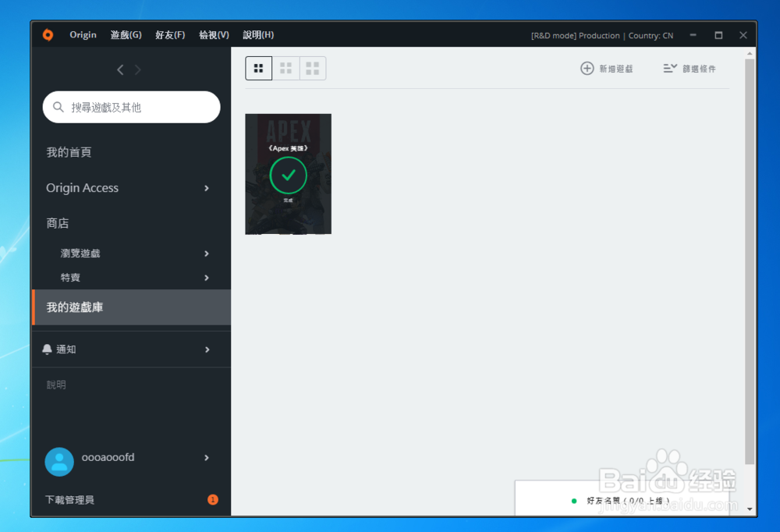Image resolution: width=780 pixels, height=532 pixels.
Task: Open 篩選條件 filter options
Action: [x=690, y=69]
